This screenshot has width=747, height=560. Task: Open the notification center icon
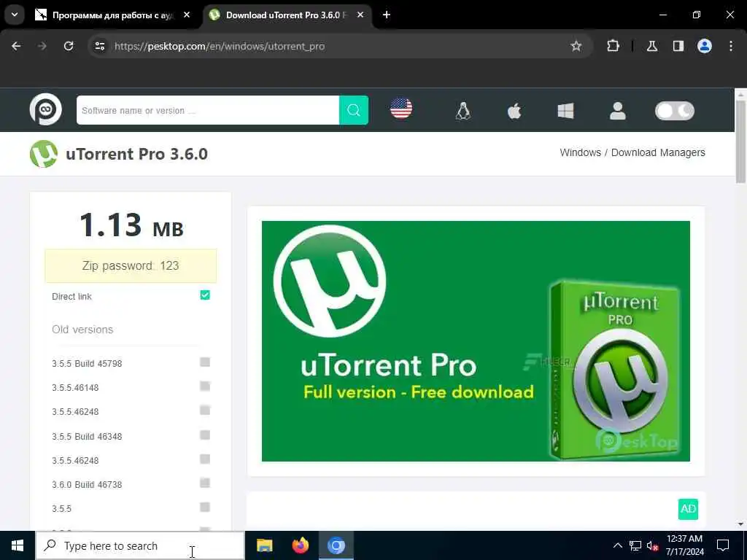pyautogui.click(x=723, y=545)
